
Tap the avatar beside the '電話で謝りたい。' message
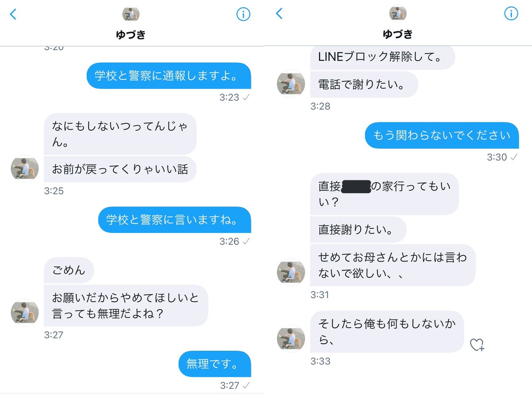291,84
